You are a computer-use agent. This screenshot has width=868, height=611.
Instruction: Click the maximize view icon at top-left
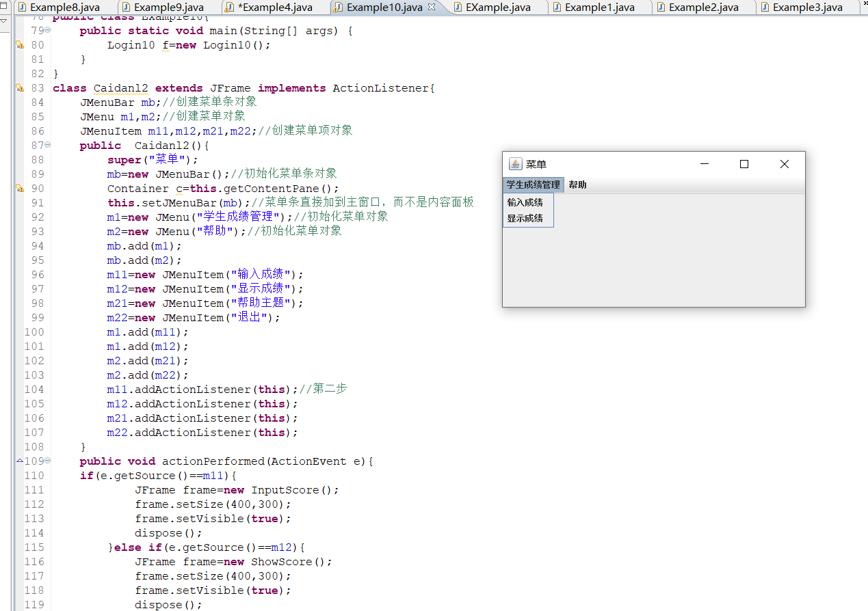[x=4, y=5]
